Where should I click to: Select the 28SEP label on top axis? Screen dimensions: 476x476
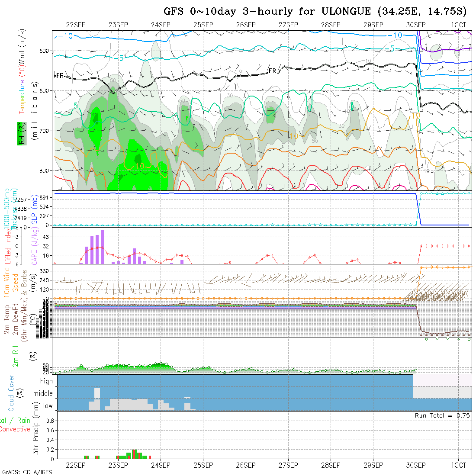pos(331,25)
